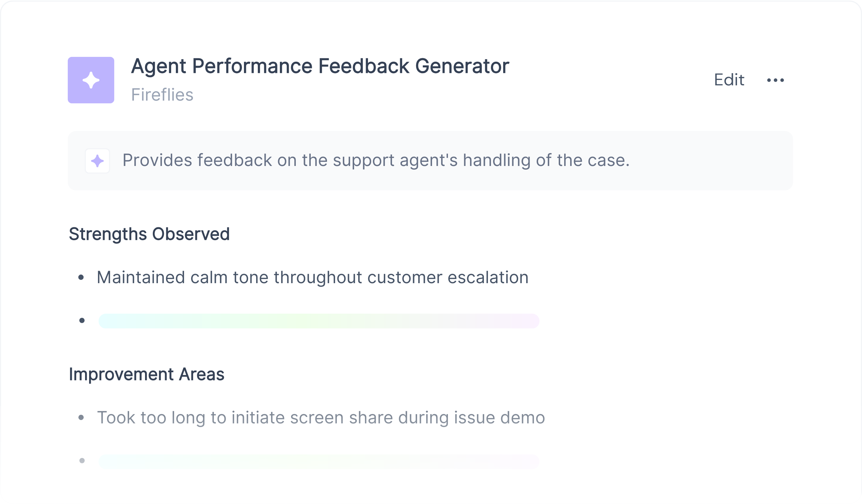Click the Fireflies subtitle link
The width and height of the screenshot is (862, 504).
[x=162, y=95]
